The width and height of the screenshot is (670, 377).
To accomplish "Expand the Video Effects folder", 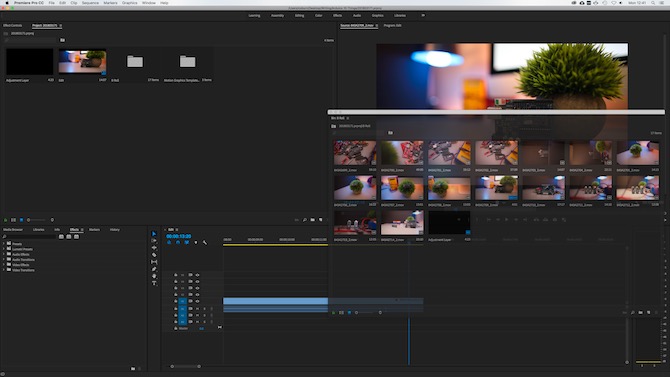I will [4, 265].
